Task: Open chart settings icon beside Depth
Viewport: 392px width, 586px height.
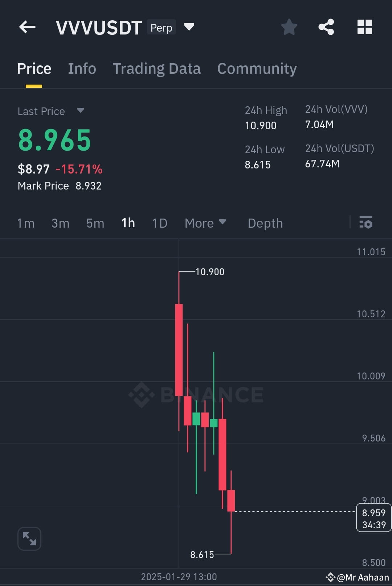Action: coord(366,222)
